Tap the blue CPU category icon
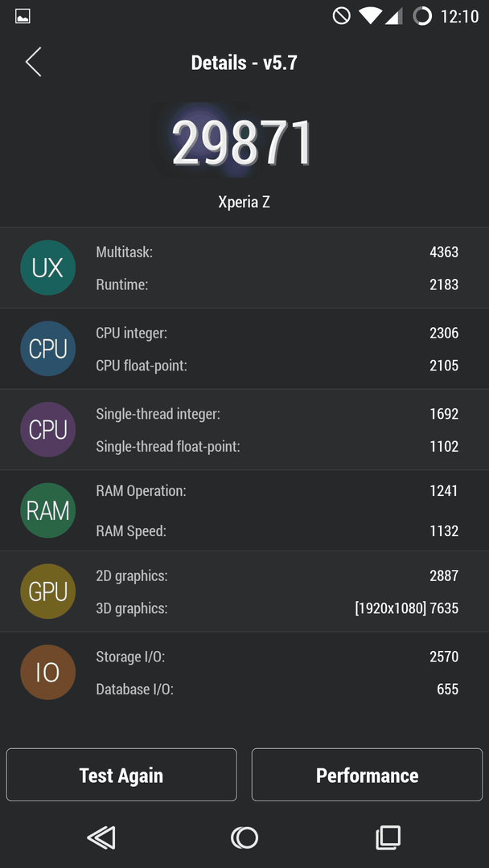 pyautogui.click(x=48, y=349)
